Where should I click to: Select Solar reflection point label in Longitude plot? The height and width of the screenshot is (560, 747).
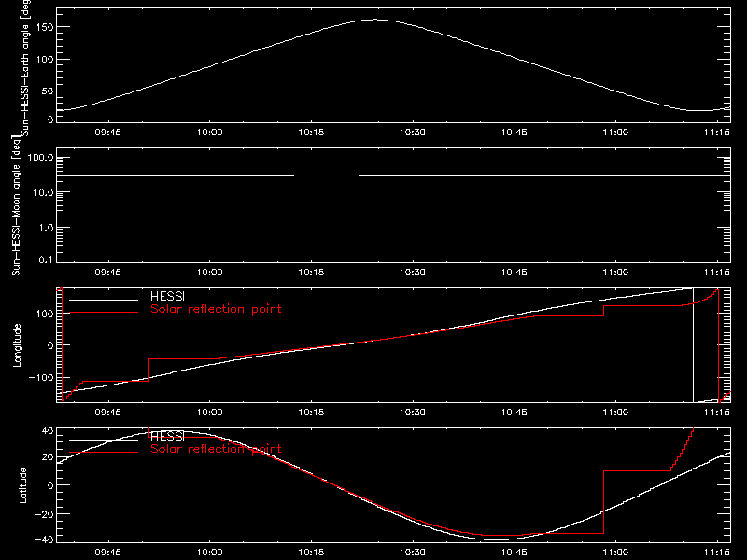[216, 309]
